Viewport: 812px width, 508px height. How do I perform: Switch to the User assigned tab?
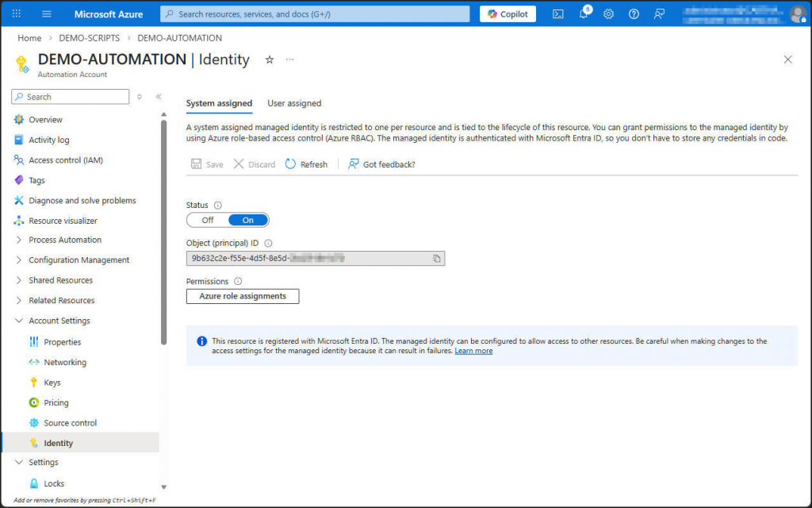point(294,103)
